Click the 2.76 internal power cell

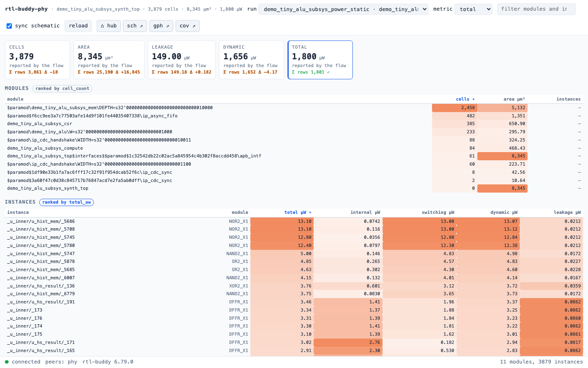(x=348, y=342)
